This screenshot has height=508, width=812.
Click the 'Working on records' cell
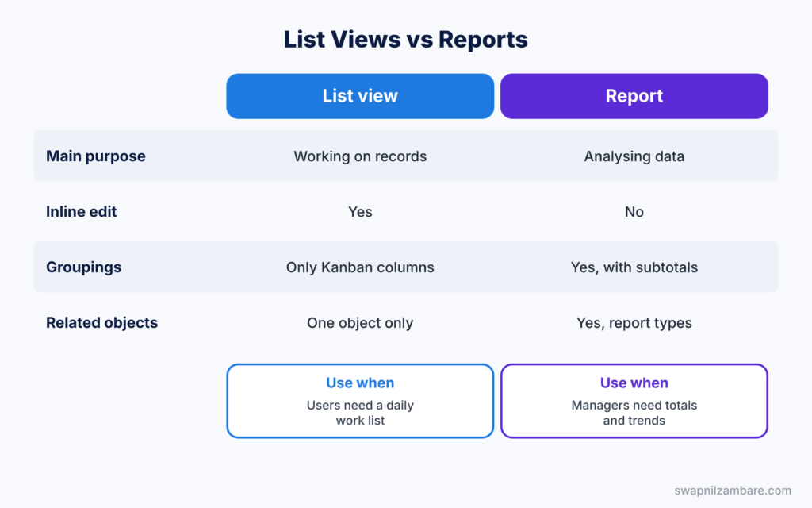(x=360, y=156)
